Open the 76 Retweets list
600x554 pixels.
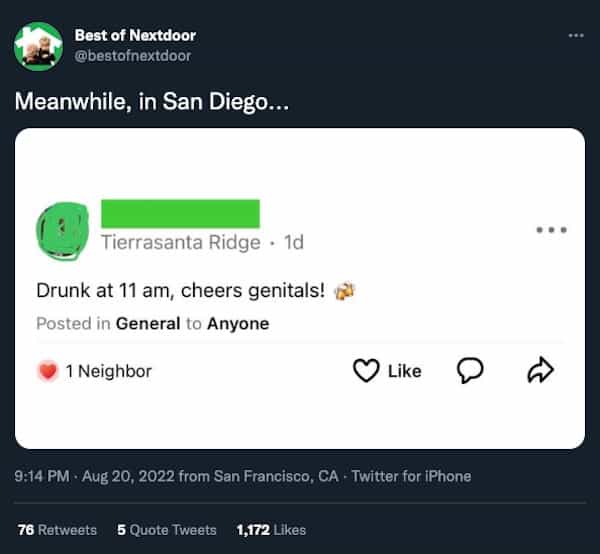57,529
